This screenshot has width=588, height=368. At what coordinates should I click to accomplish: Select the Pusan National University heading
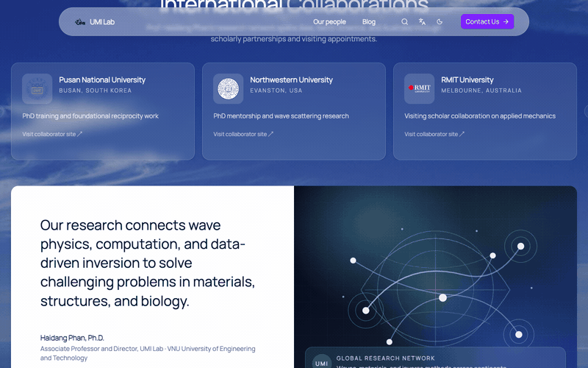(x=102, y=79)
